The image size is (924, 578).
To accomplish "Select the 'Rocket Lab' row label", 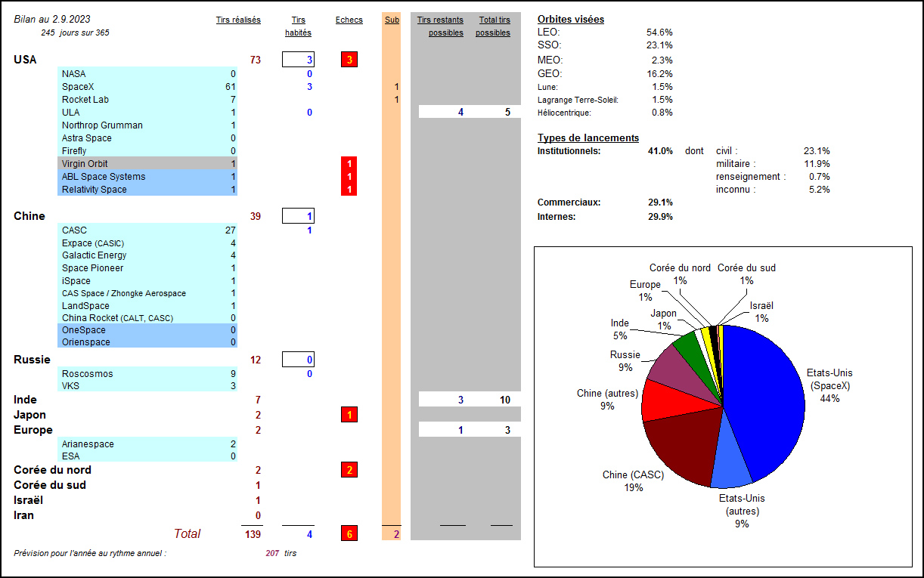I will [86, 100].
